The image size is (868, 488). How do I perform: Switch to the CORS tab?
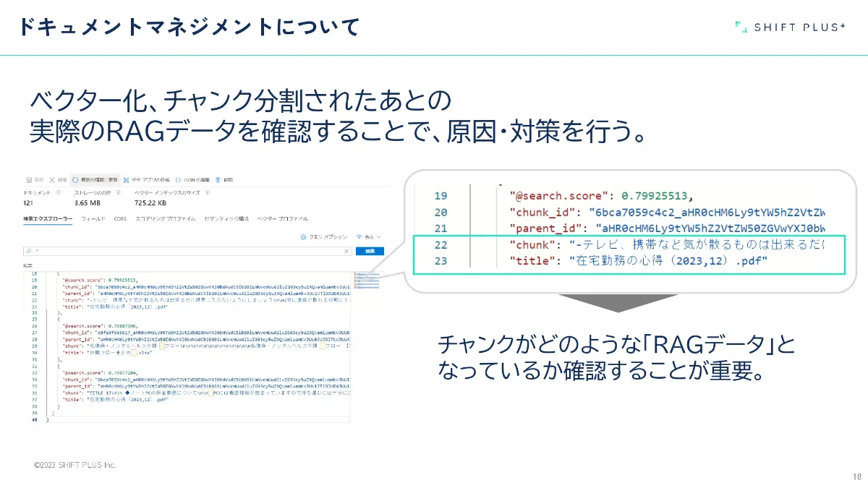coord(120,218)
